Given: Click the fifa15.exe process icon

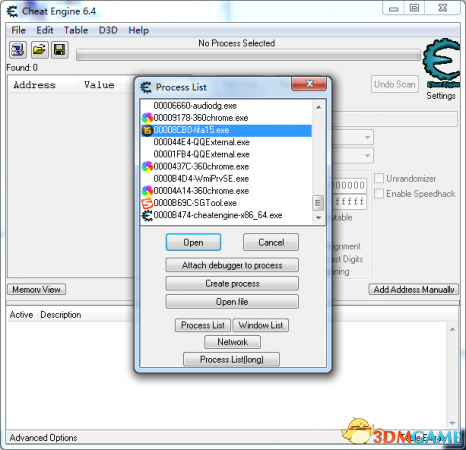Looking at the screenshot, I should 147,130.
